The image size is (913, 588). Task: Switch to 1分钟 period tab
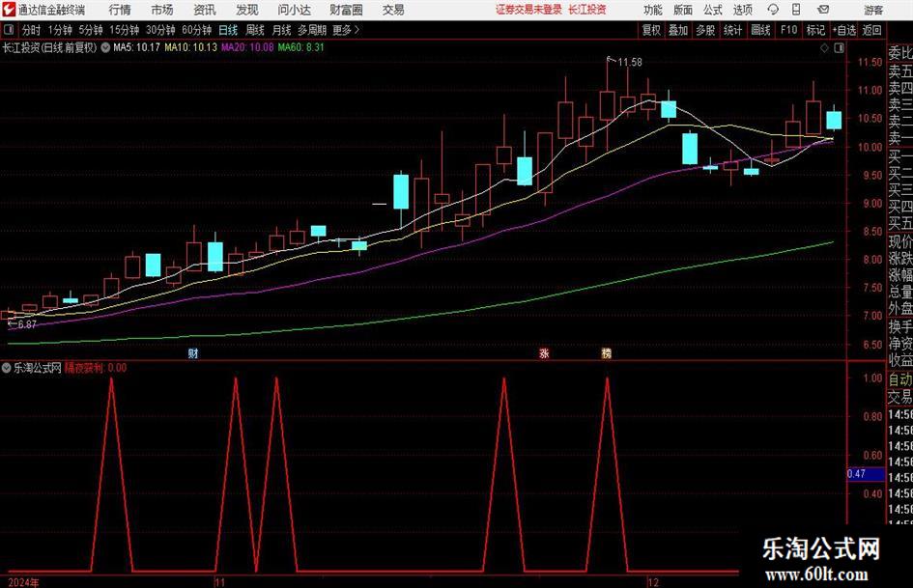59,30
